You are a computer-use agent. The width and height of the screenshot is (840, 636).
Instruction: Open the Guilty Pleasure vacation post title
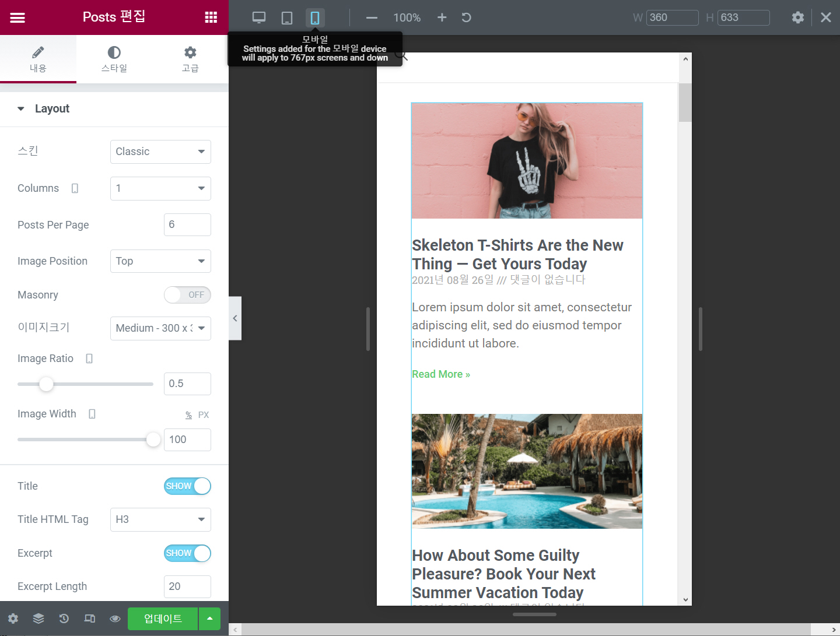click(503, 574)
